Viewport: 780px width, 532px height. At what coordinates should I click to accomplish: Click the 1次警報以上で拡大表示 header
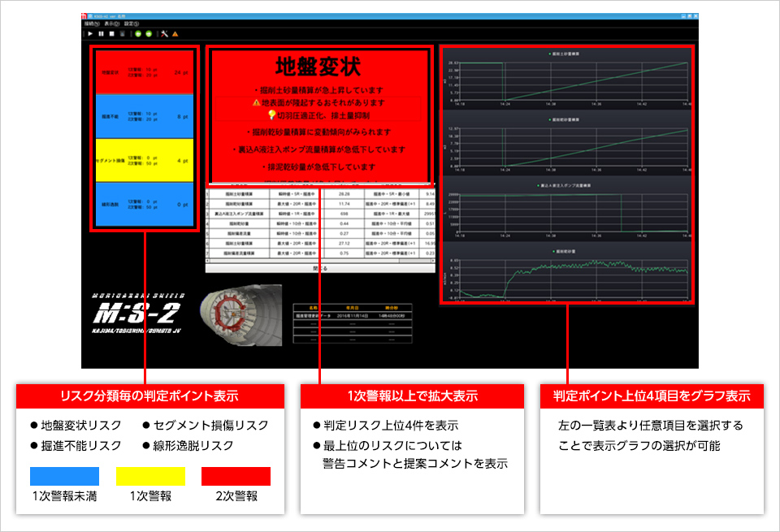413,396
